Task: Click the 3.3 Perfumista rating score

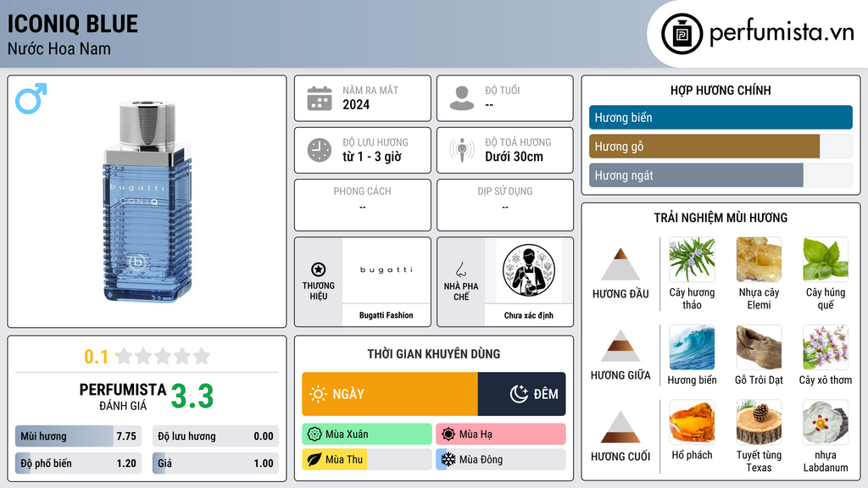Action: coord(192,396)
